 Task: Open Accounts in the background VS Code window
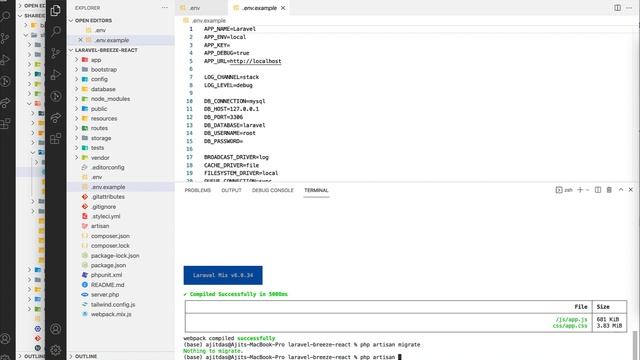(5, 339)
